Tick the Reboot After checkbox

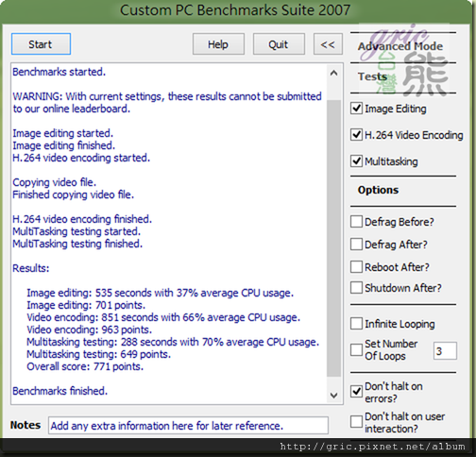click(x=356, y=267)
